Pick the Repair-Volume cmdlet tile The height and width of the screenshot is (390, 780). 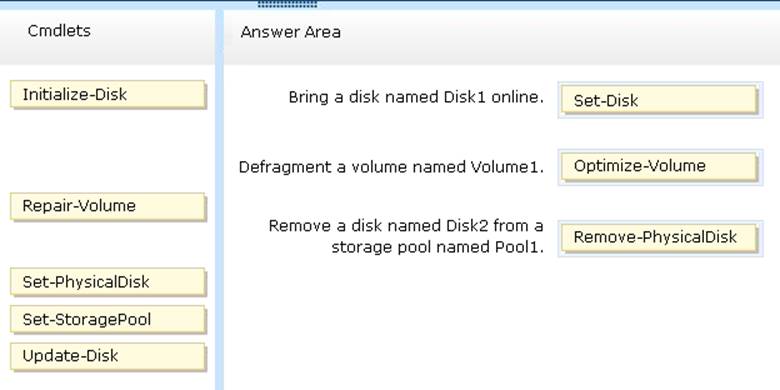(x=107, y=206)
